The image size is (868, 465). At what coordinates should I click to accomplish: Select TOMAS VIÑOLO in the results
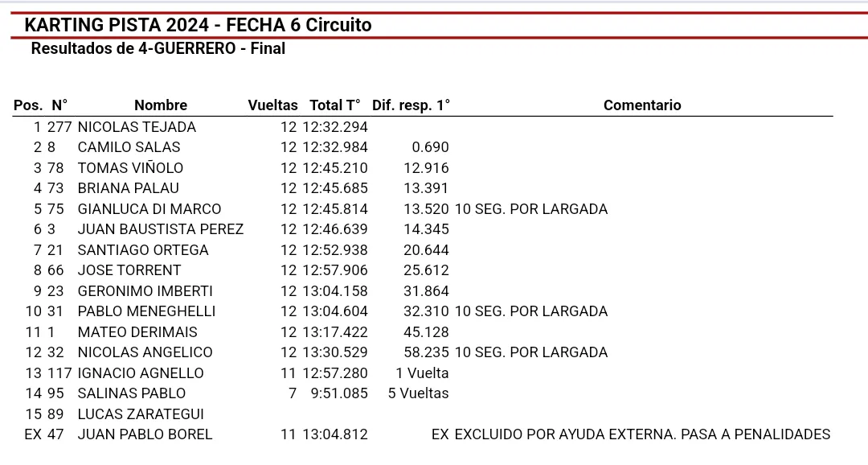(x=130, y=168)
